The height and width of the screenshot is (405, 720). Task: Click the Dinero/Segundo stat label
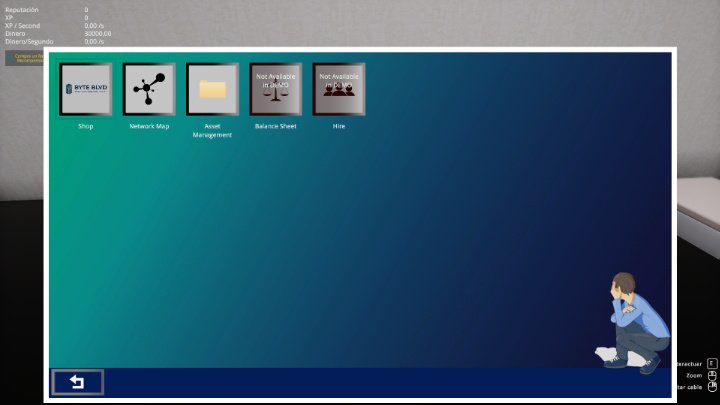click(27, 42)
